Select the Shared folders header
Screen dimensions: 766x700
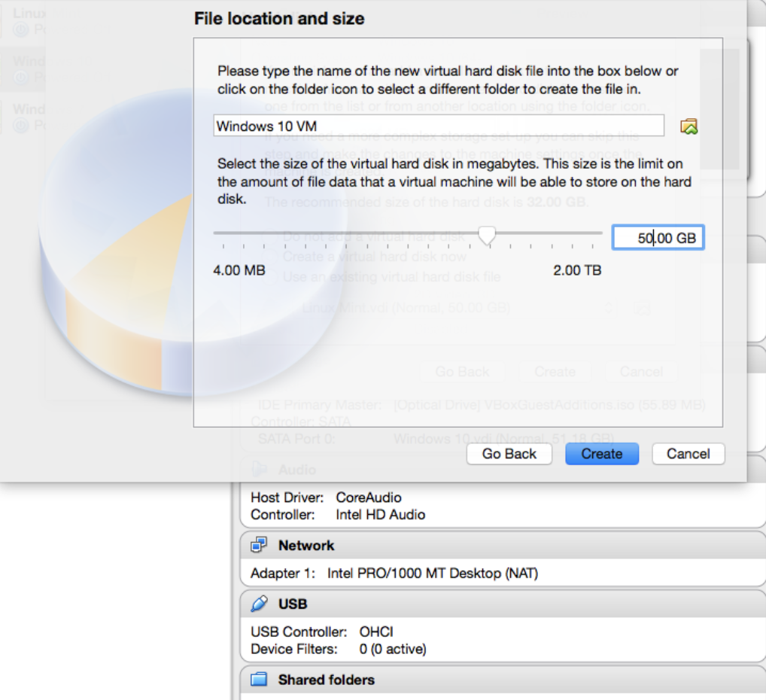[503, 680]
